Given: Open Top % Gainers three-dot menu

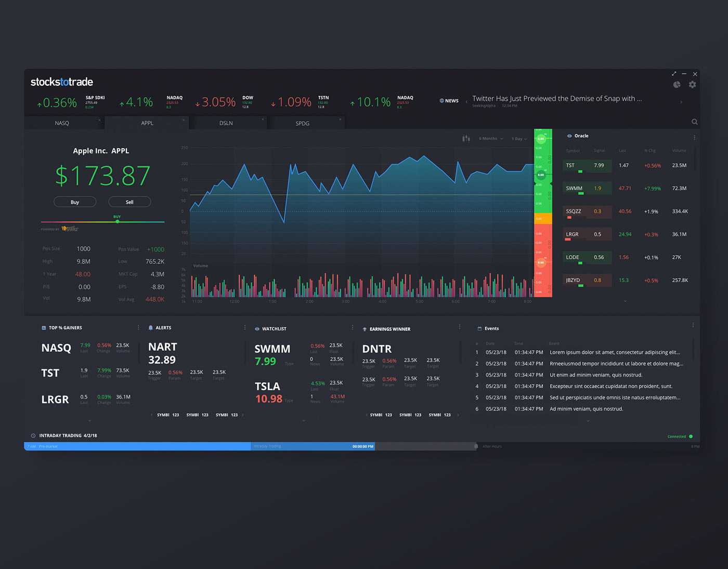Looking at the screenshot, I should point(138,327).
